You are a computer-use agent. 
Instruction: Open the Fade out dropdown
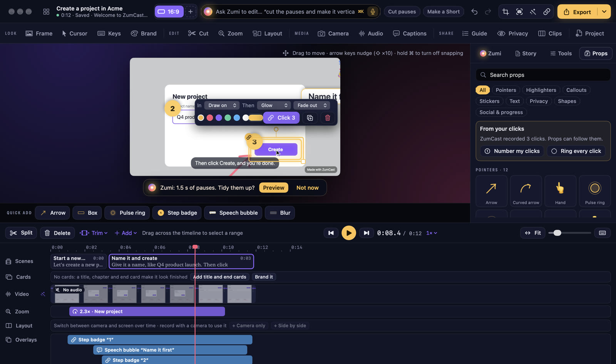click(311, 105)
